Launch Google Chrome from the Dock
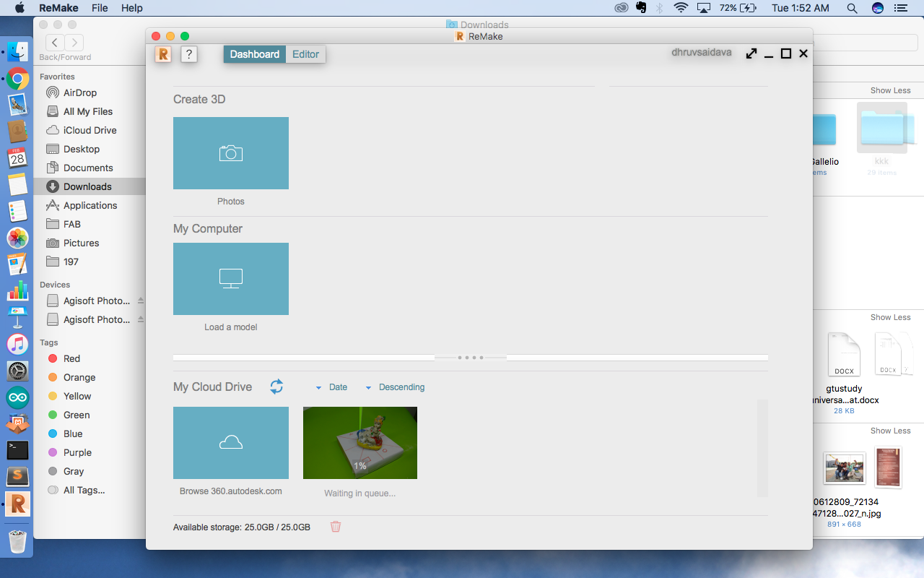The height and width of the screenshot is (578, 924). pos(17,78)
